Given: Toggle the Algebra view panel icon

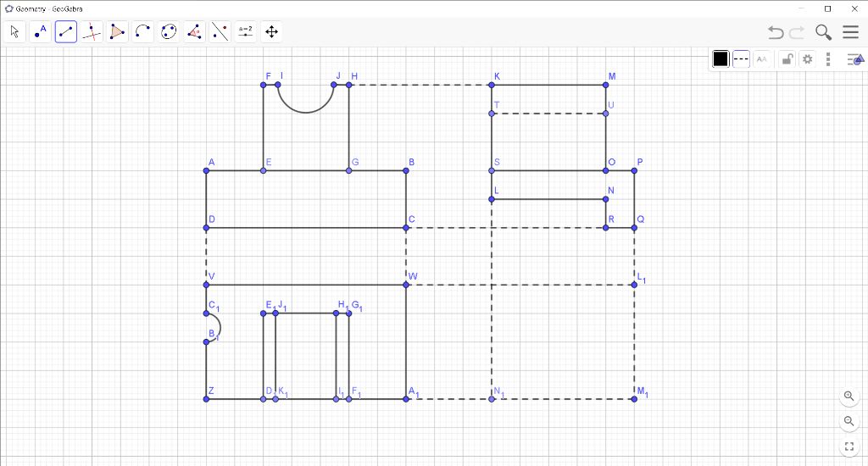Looking at the screenshot, I should click(855, 58).
